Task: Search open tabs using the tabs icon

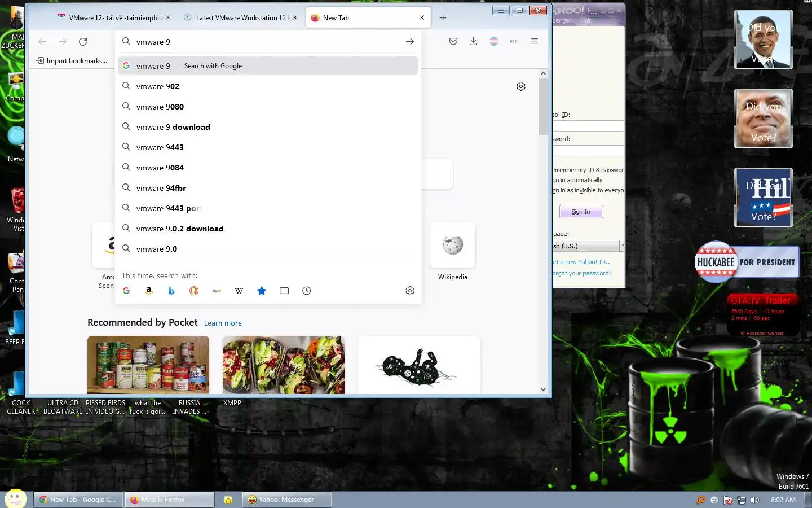Action: 284,291
